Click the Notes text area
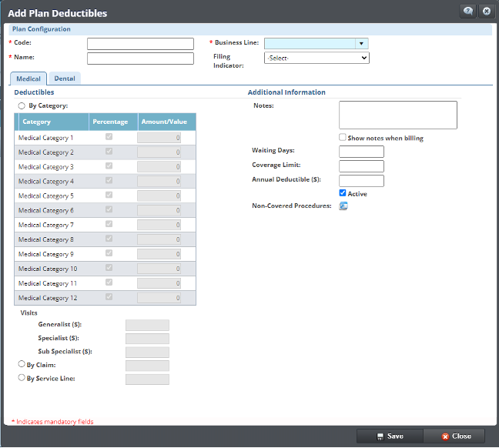The image size is (499, 448). [x=397, y=115]
